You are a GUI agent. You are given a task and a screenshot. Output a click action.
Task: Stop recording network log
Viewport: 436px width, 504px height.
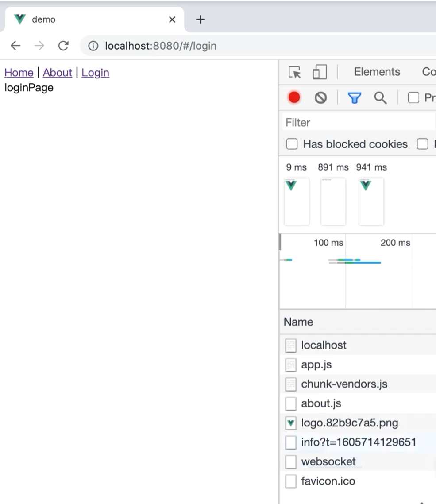click(294, 97)
